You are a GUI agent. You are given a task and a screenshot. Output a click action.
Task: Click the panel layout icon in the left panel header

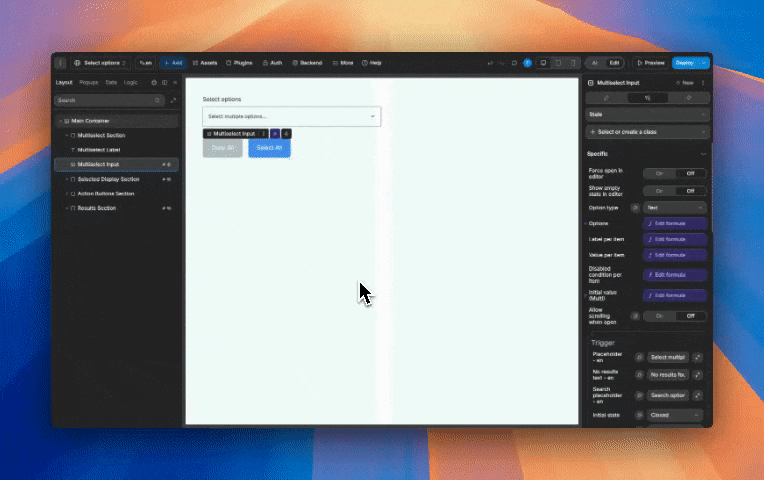click(x=165, y=82)
